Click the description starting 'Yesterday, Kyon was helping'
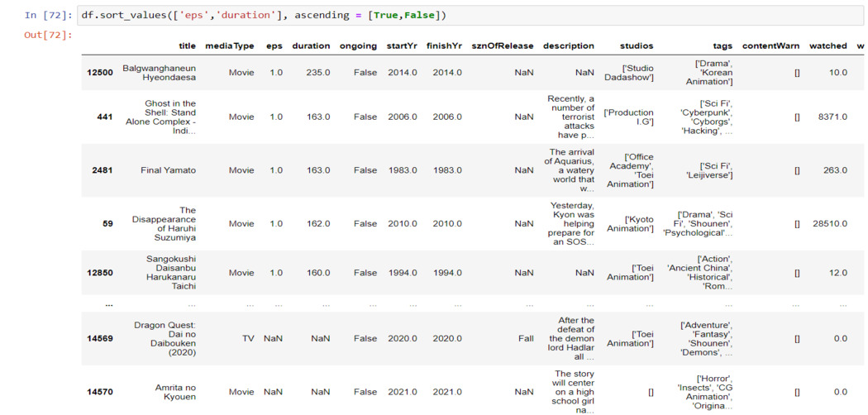The width and height of the screenshot is (868, 415). 570,223
